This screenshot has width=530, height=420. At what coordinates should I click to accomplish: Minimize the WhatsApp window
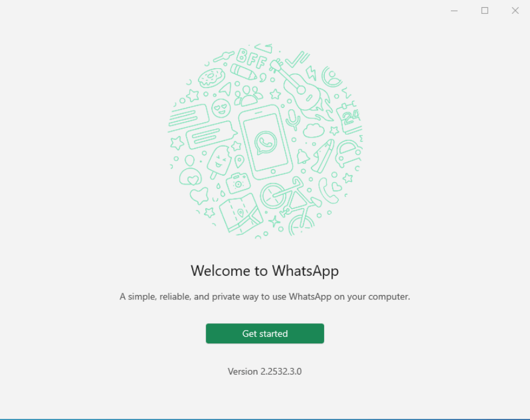click(454, 11)
